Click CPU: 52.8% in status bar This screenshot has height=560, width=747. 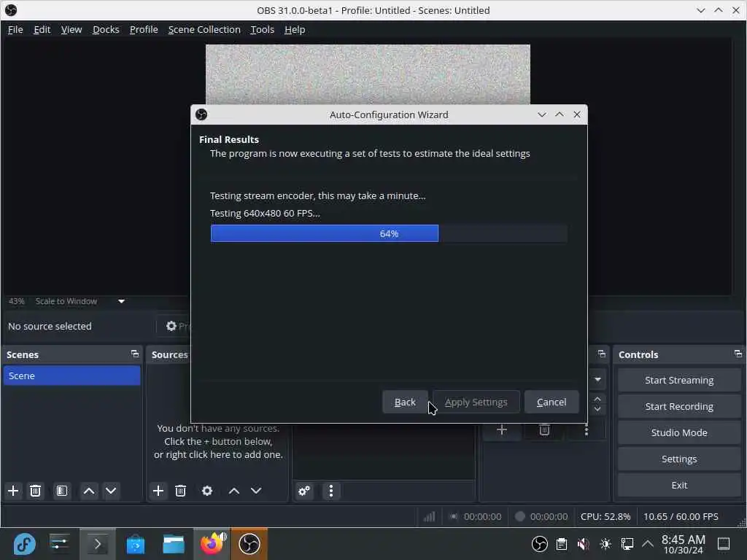(x=605, y=517)
